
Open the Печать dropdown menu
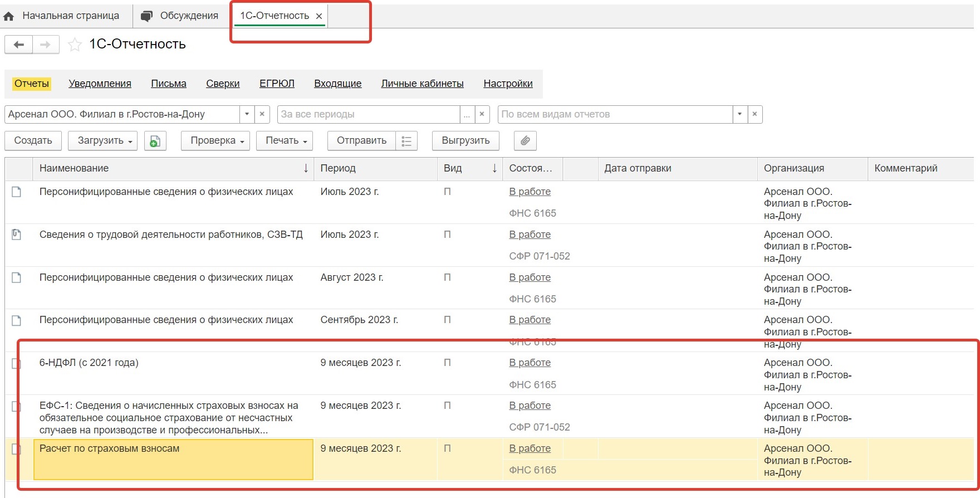point(285,141)
